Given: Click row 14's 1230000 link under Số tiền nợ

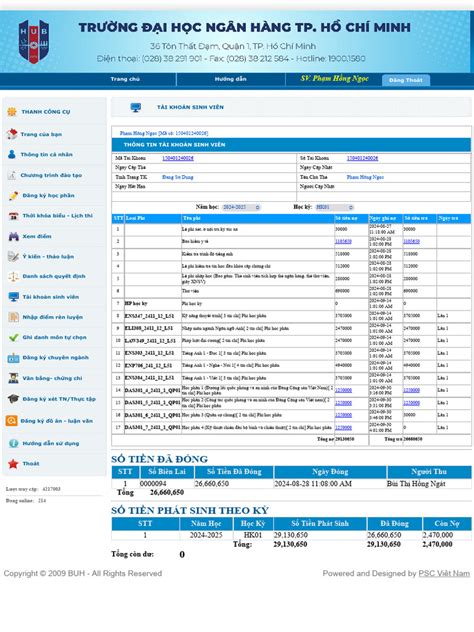Looking at the screenshot, I should [343, 390].
